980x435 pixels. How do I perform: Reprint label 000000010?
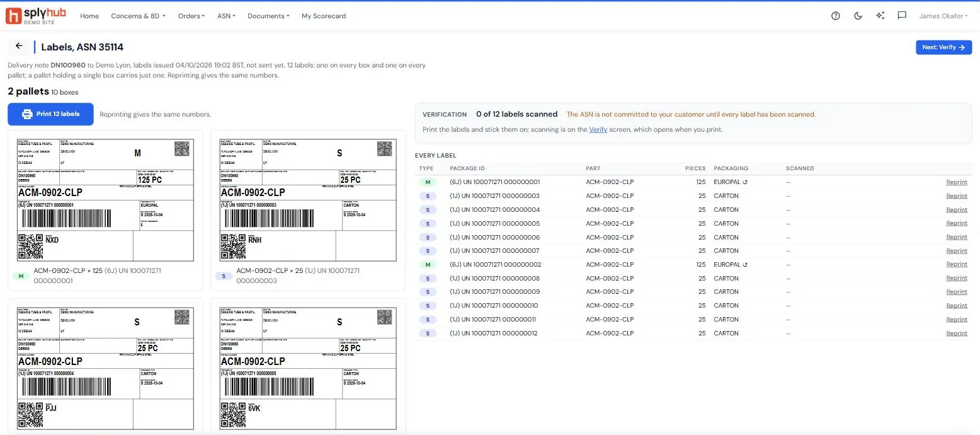point(957,306)
